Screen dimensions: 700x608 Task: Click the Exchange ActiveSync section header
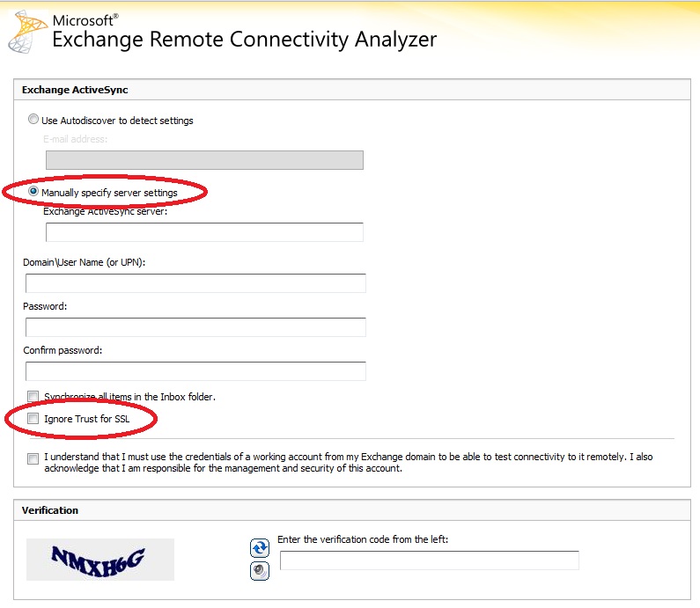(352, 90)
